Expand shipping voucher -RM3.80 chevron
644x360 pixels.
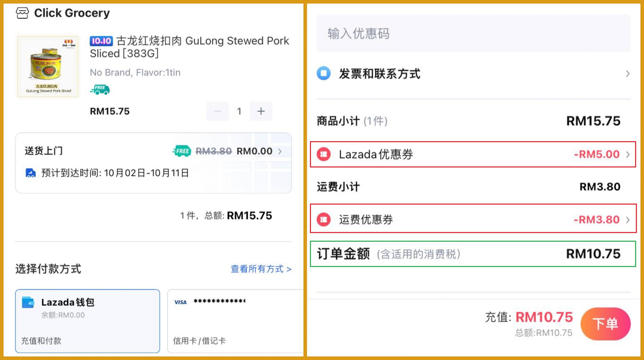pyautogui.click(x=628, y=220)
